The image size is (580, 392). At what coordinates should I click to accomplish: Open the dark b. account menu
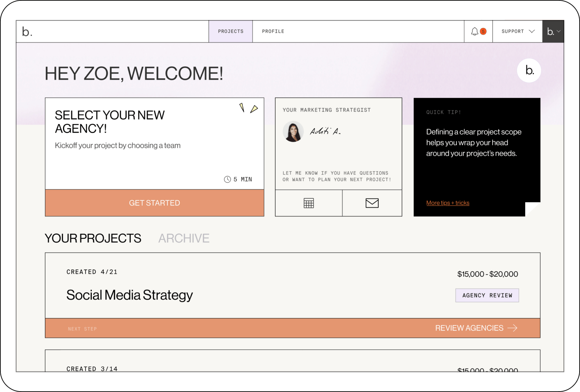tap(553, 31)
